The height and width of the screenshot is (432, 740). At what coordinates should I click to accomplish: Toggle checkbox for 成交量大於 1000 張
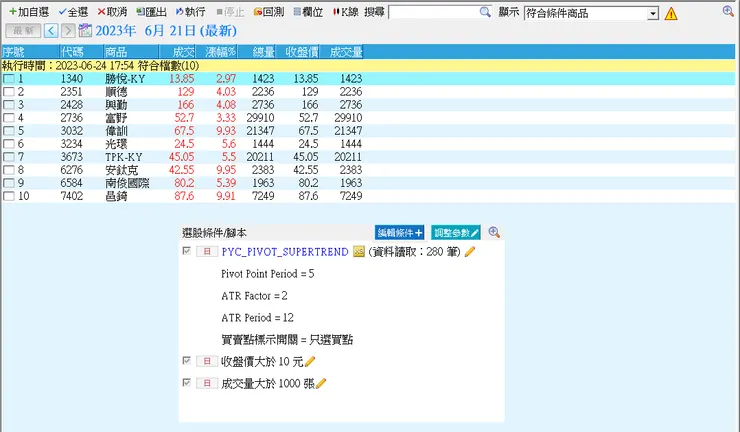[x=186, y=382]
